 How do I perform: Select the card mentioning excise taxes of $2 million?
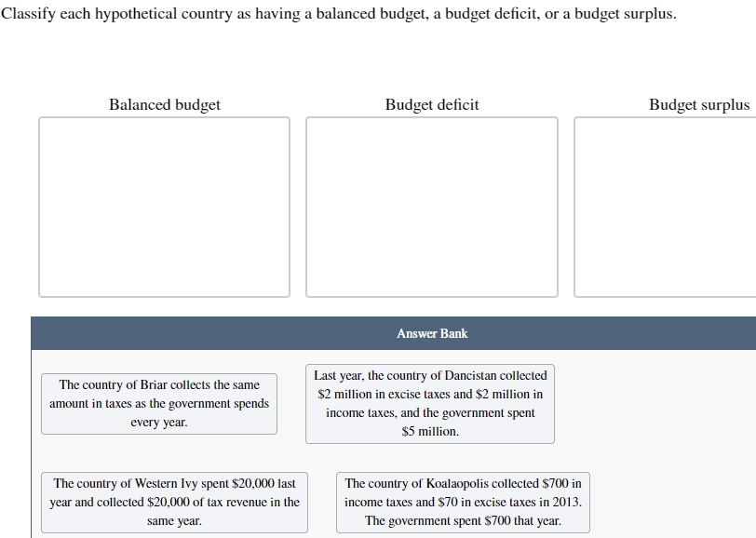click(430, 403)
